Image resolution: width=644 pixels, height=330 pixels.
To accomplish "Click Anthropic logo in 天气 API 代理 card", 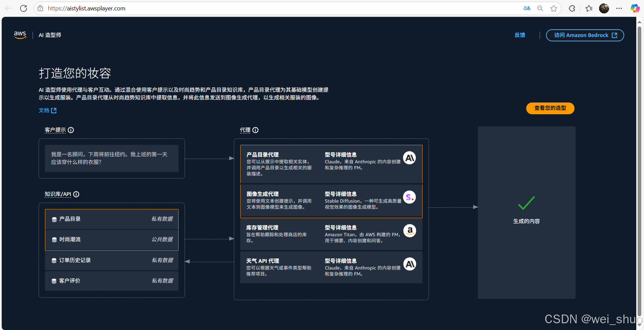I will (x=410, y=264).
